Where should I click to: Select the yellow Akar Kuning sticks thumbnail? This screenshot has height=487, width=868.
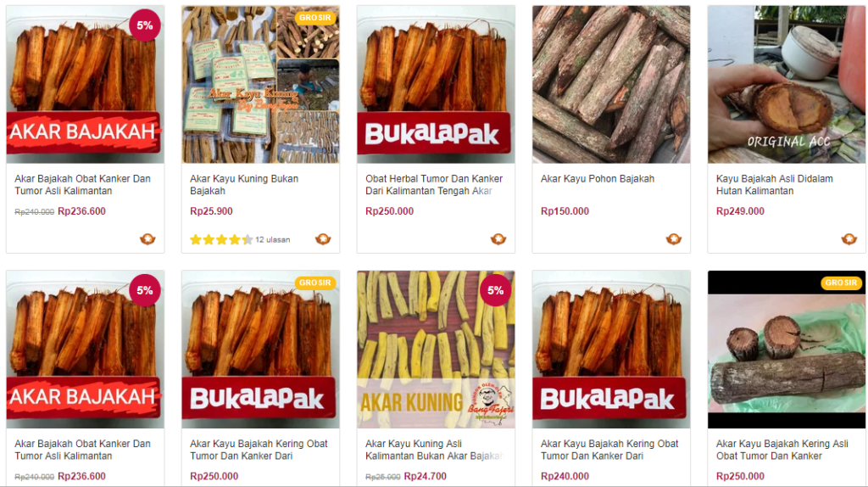tap(436, 349)
